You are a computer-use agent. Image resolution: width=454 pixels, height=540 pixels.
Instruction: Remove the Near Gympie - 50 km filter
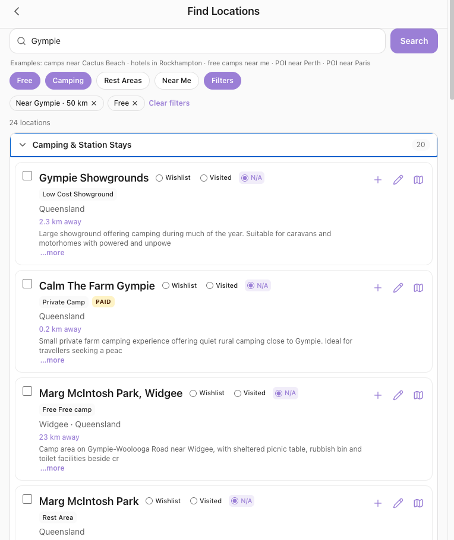[94, 103]
